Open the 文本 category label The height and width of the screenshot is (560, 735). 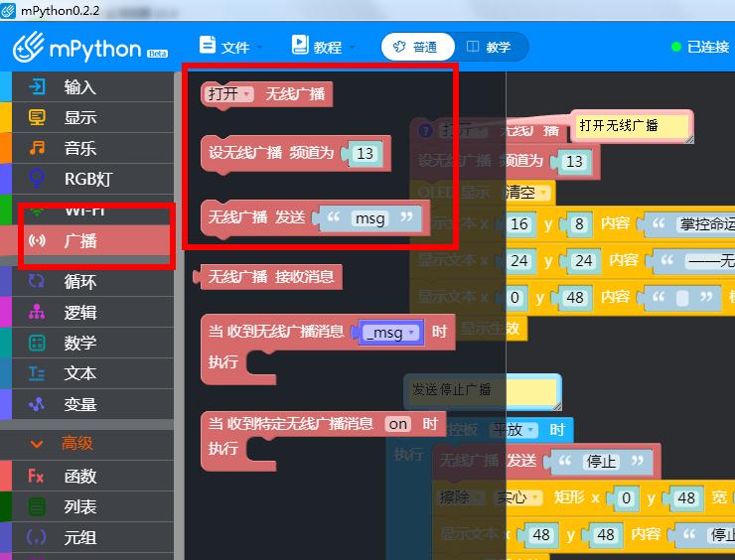80,373
